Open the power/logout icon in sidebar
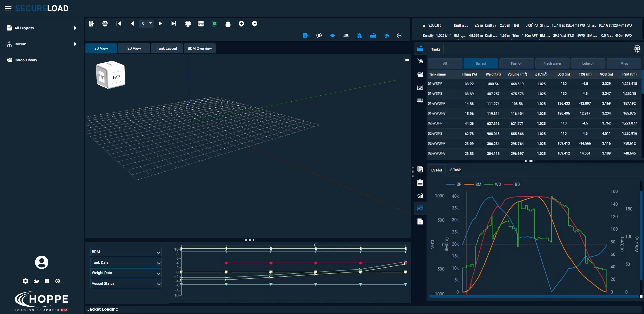This screenshot has width=644, height=314. 58,281
